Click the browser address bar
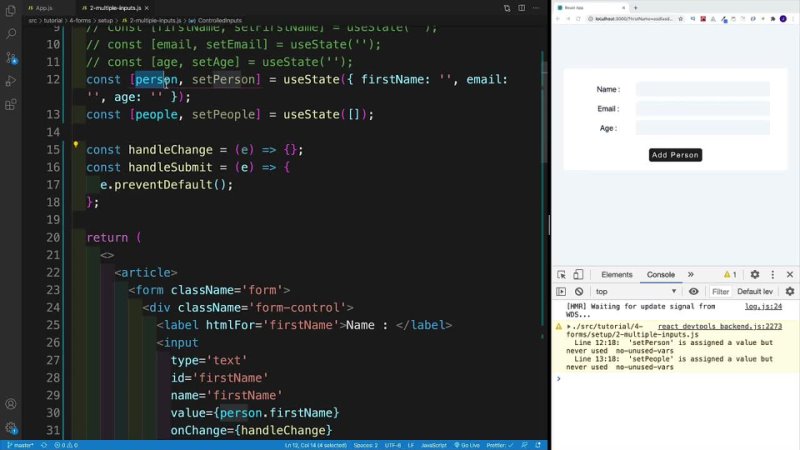Screen dimensions: 800x450 (633, 19)
